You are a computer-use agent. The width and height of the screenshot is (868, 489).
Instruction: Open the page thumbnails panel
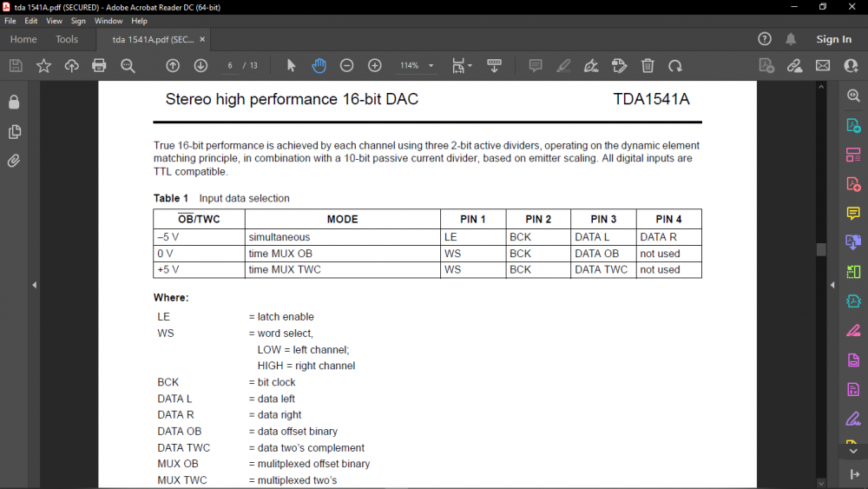point(14,132)
